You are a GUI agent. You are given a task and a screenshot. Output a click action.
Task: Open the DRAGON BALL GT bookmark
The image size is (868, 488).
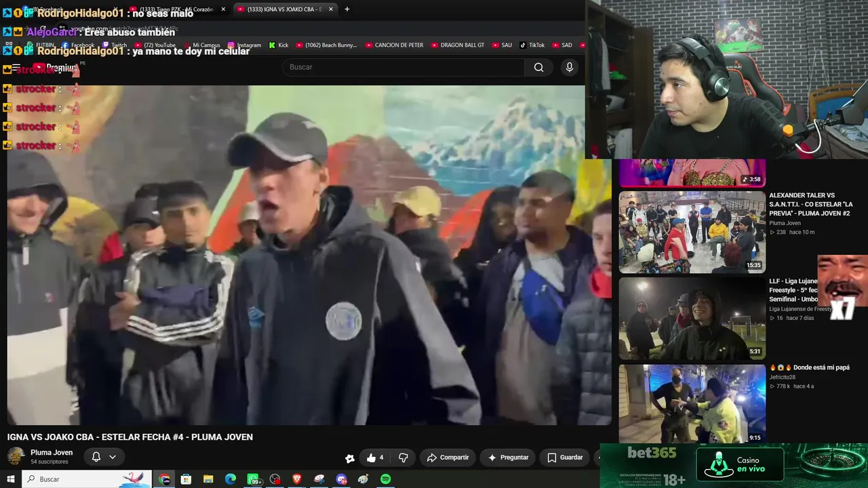click(458, 45)
